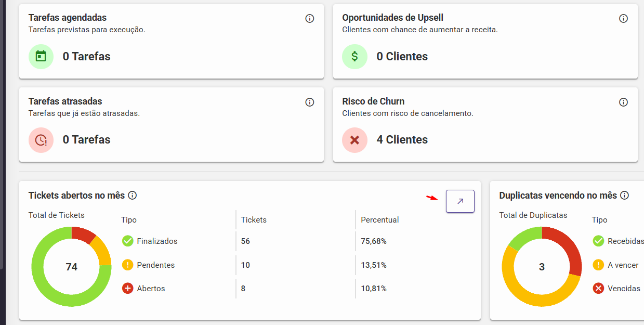Viewport: 644px width, 325px height.
Task: Select the "4 Clientes" Churn count
Action: [x=402, y=140]
